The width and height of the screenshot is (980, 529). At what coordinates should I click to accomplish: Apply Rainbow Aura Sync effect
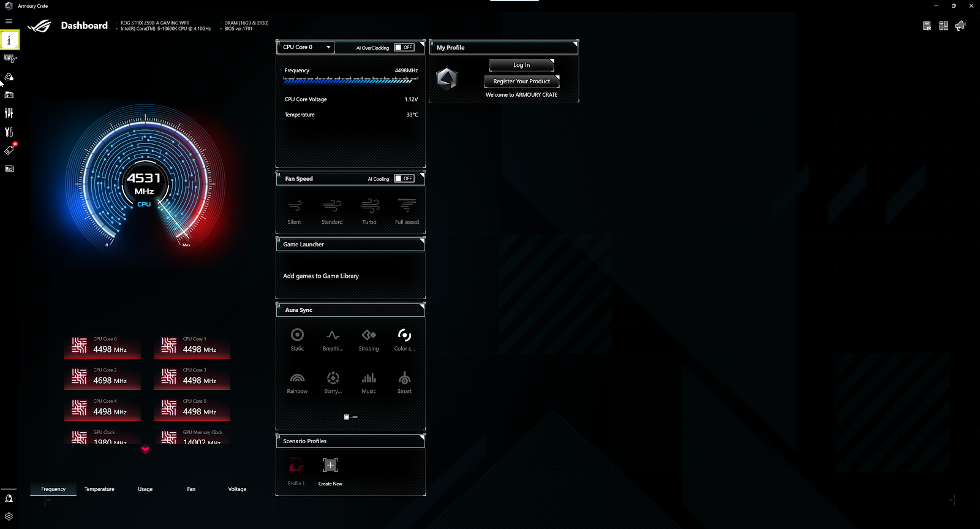(x=297, y=382)
